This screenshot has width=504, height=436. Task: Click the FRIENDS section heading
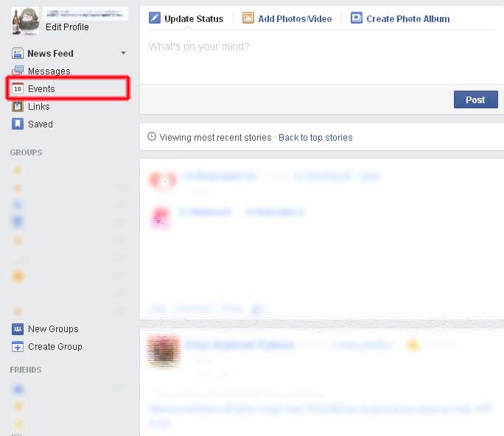(x=26, y=370)
